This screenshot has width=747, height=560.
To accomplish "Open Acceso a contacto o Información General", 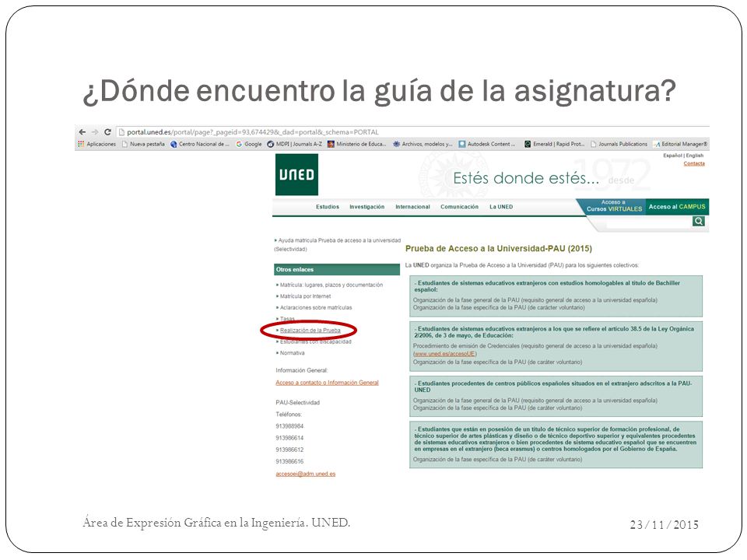I will 327,383.
